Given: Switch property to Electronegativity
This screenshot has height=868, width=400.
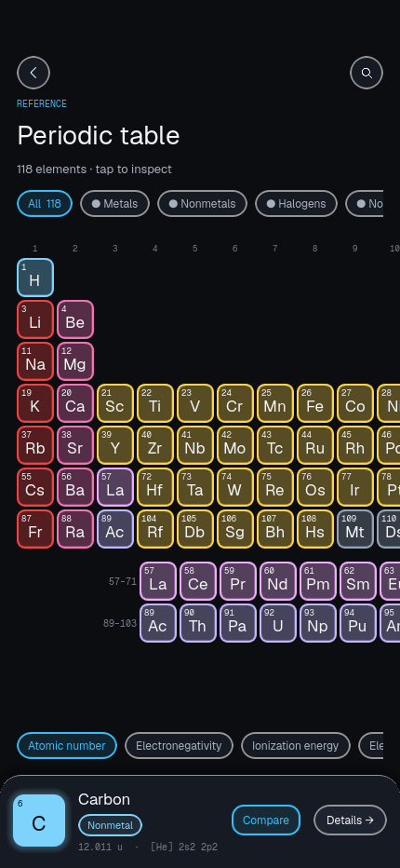Looking at the screenshot, I should 179,746.
